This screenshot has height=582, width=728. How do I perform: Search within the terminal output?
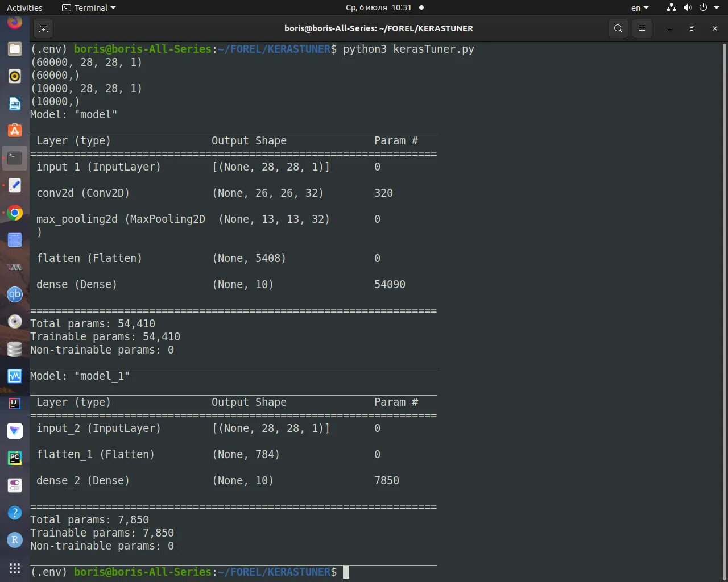tap(618, 28)
